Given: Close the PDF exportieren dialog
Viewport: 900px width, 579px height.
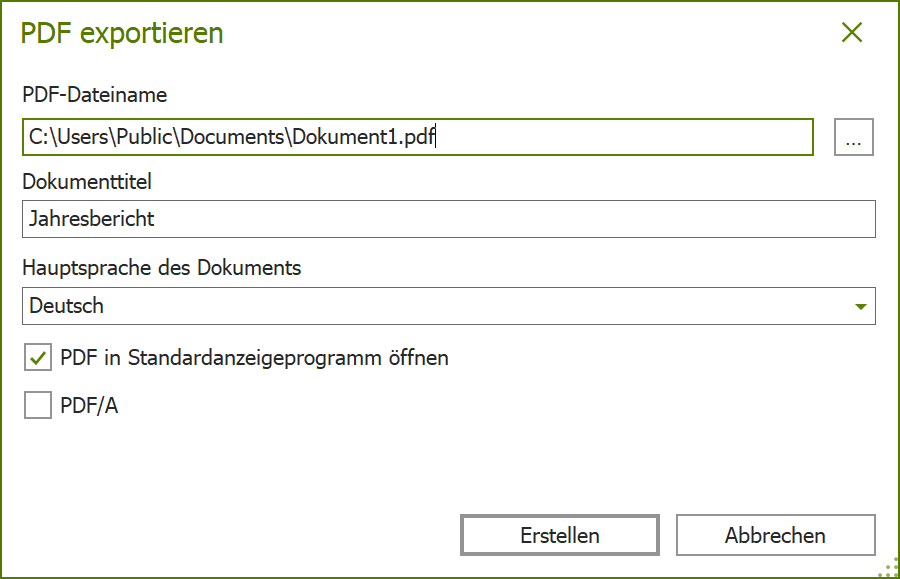Looking at the screenshot, I should click(x=852, y=33).
